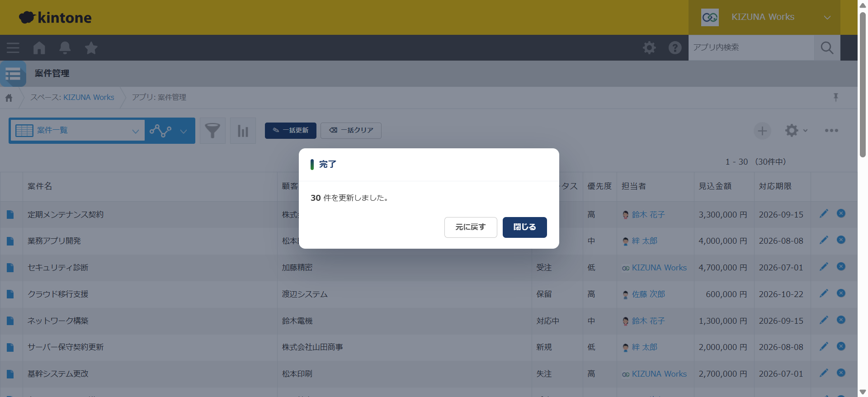Image resolution: width=868 pixels, height=397 pixels.
Task: Edit the サーバー保守契約更新 row with the pencil
Action: 824,346
